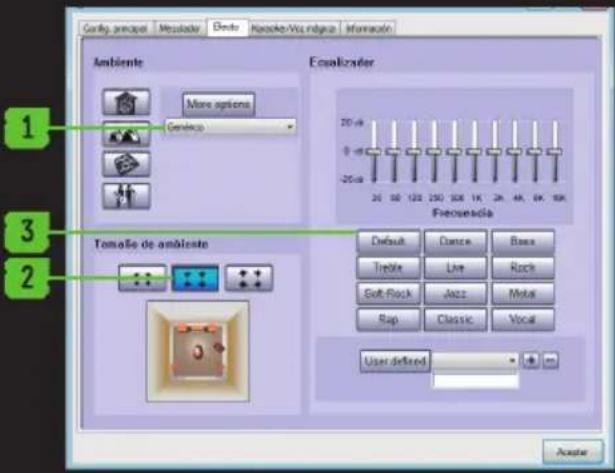Viewport: 615px width, 473px height.
Task: Click the leftmost equalizer frequency slider
Action: [374, 152]
